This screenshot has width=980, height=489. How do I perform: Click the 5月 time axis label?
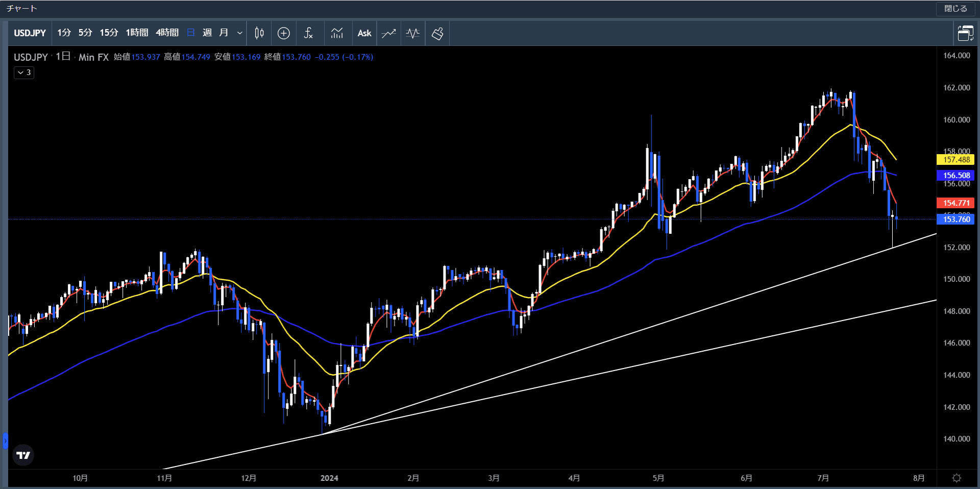[658, 478]
